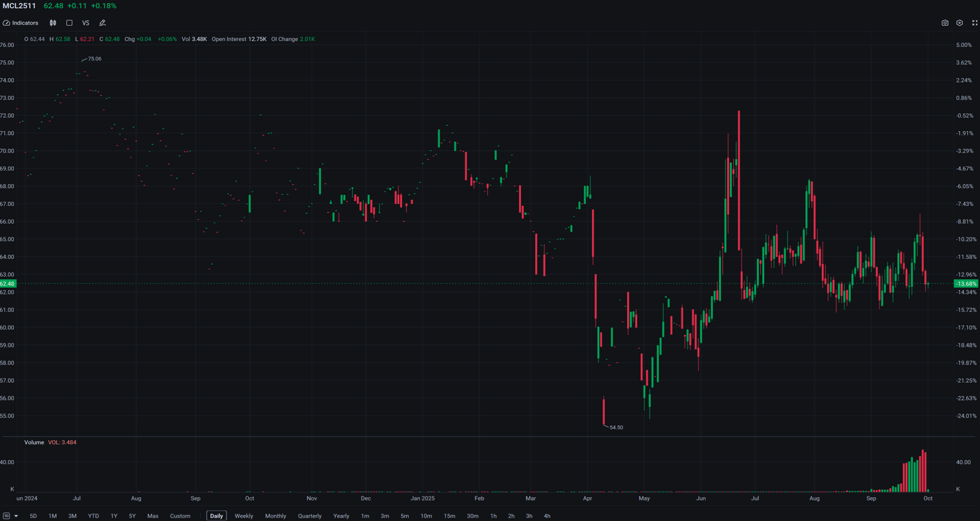Change chart type via candlestick icon
The height and width of the screenshot is (521, 980).
point(53,23)
